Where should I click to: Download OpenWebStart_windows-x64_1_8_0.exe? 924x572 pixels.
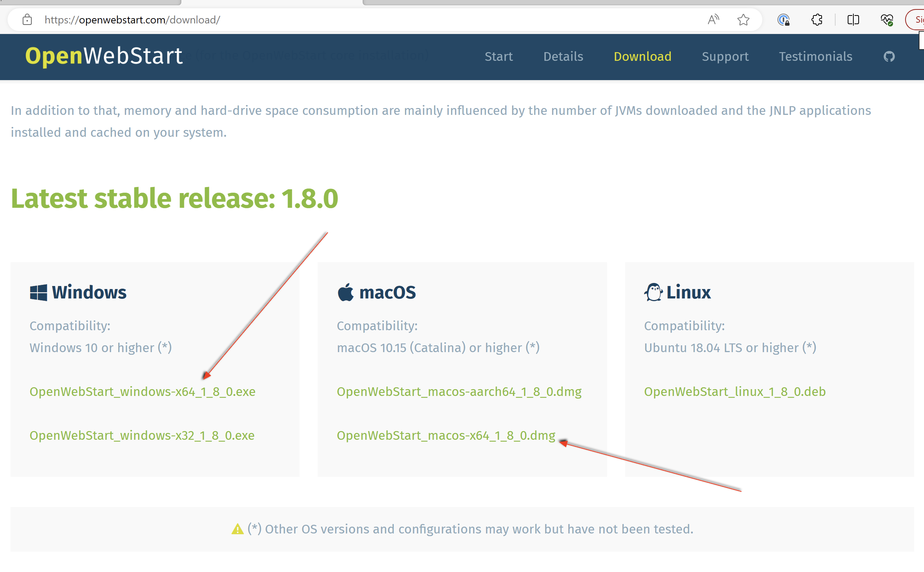tap(142, 391)
